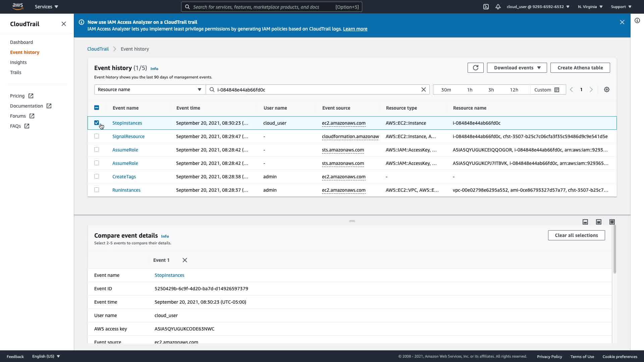
Task: Select the SignalResource event checkbox
Action: [x=97, y=136]
